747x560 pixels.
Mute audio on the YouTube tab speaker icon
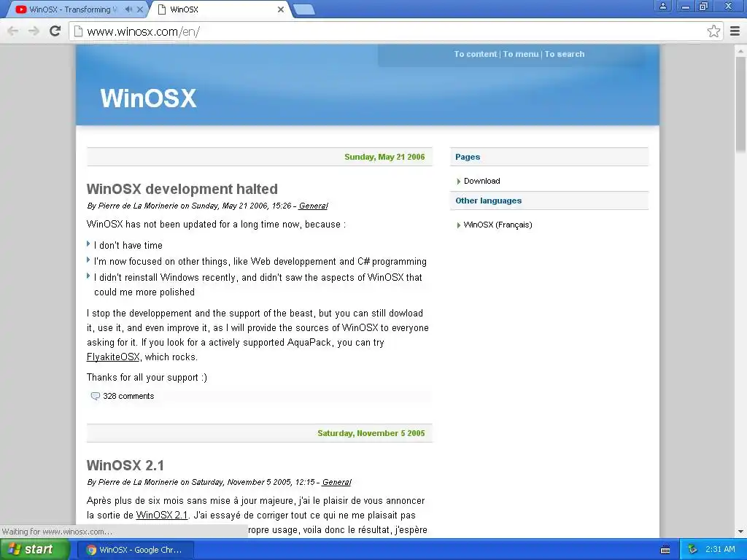128,9
